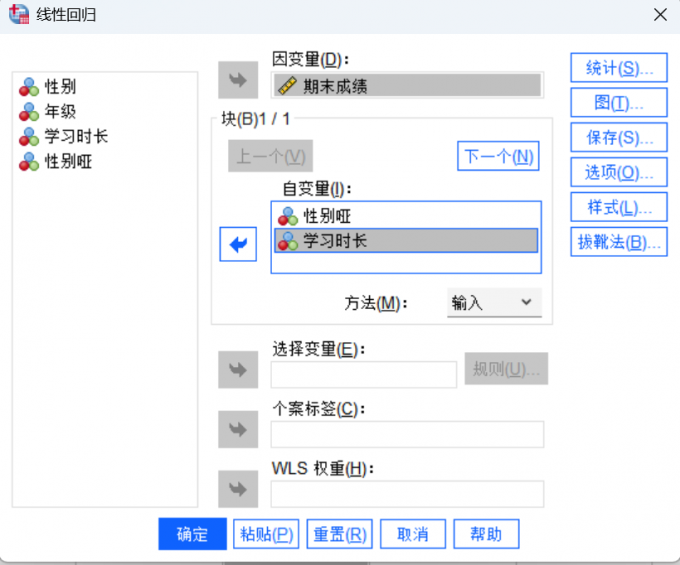The height and width of the screenshot is (565, 680).
Task: Click the 规则(U) button
Action: (x=507, y=369)
